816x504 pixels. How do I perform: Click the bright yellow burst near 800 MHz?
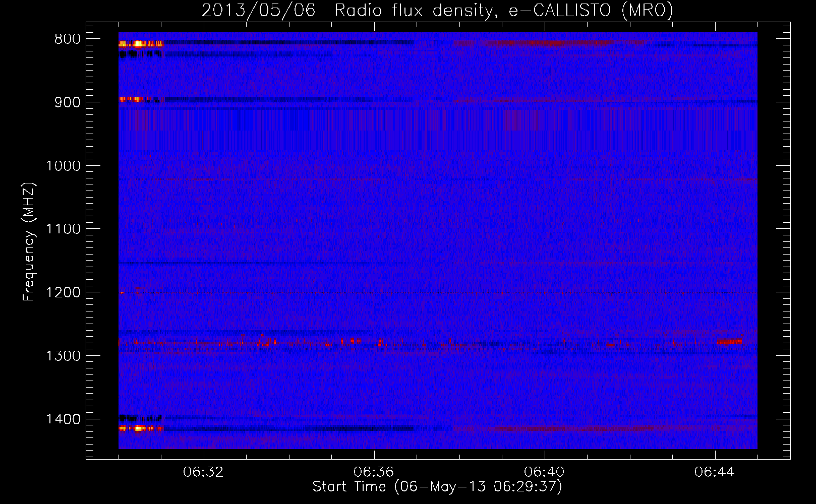pos(138,44)
